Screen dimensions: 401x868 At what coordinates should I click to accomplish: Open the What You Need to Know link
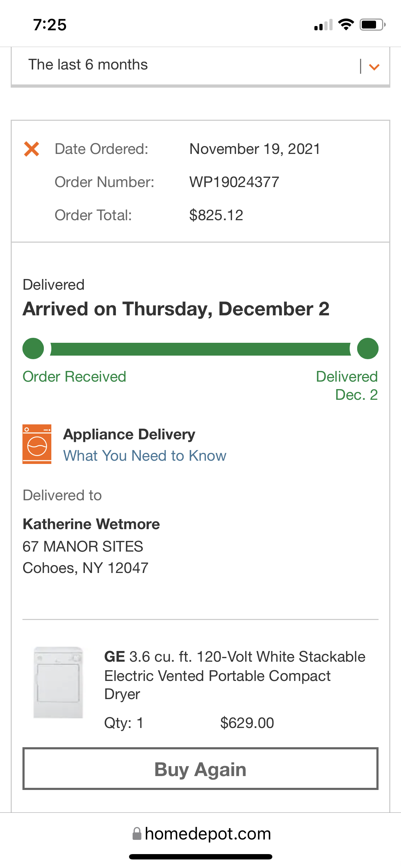click(x=145, y=456)
